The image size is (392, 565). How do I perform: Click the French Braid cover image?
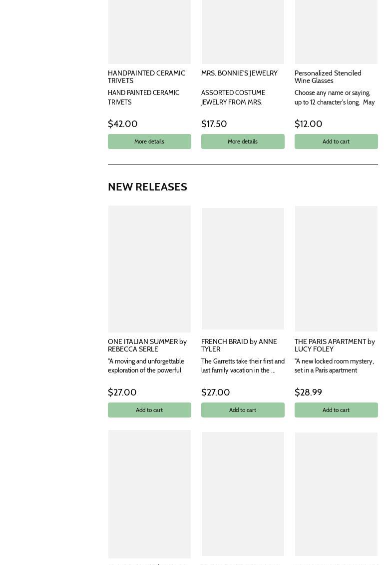pyautogui.click(x=243, y=269)
